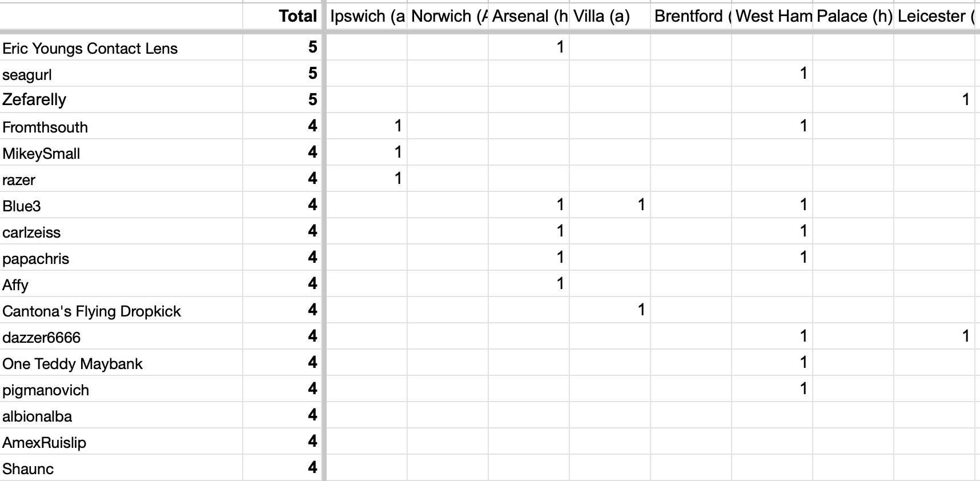The width and height of the screenshot is (980, 481).
Task: Click the Norwich column header
Action: [x=448, y=16]
